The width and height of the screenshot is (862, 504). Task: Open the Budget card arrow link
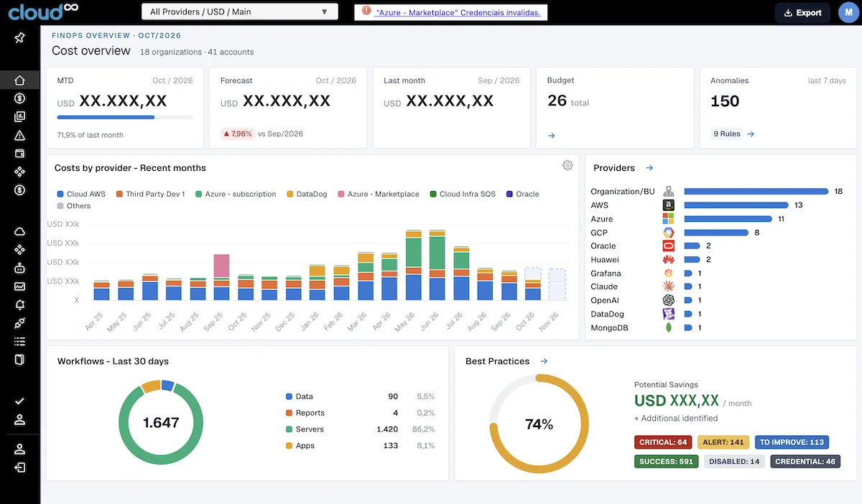coord(551,135)
